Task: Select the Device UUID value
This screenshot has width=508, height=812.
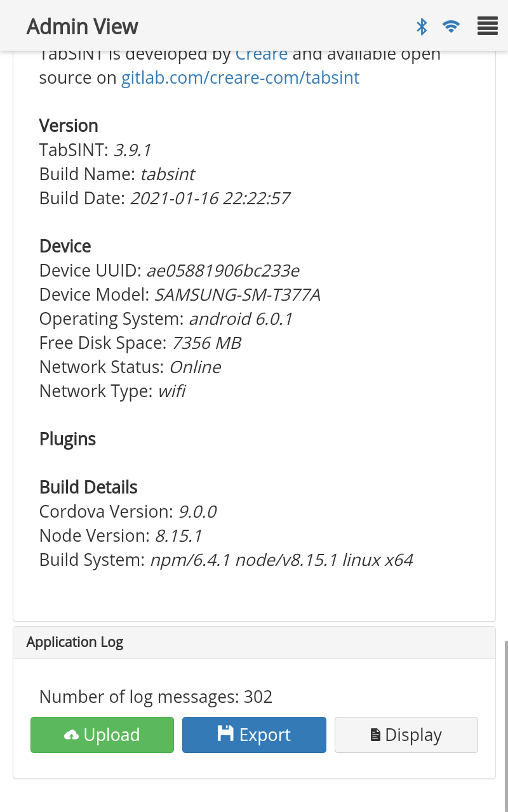Action: [x=223, y=271]
